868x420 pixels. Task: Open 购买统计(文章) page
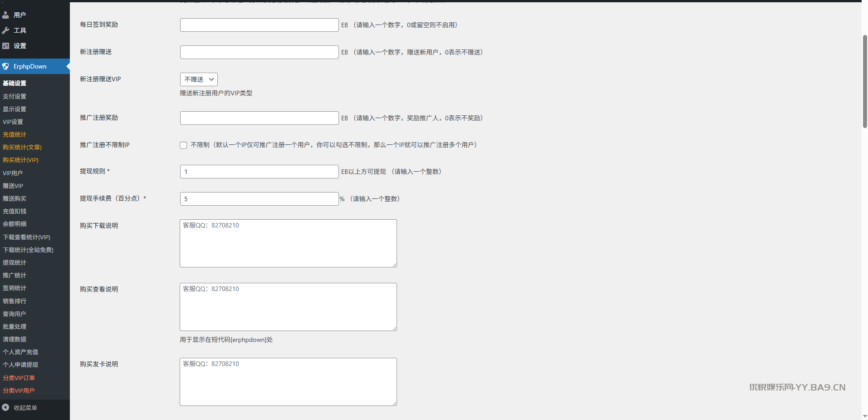coord(22,147)
